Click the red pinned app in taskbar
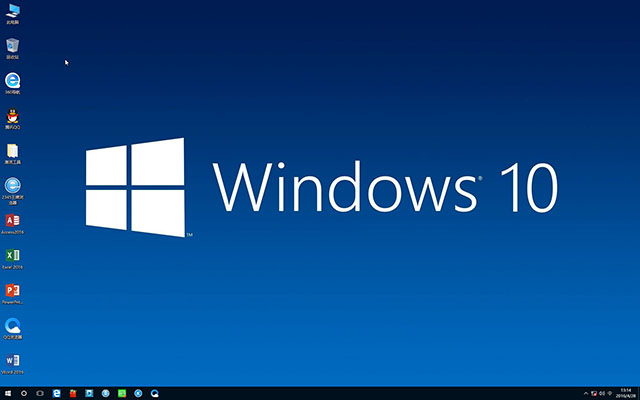This screenshot has height=400, width=640. [73, 393]
